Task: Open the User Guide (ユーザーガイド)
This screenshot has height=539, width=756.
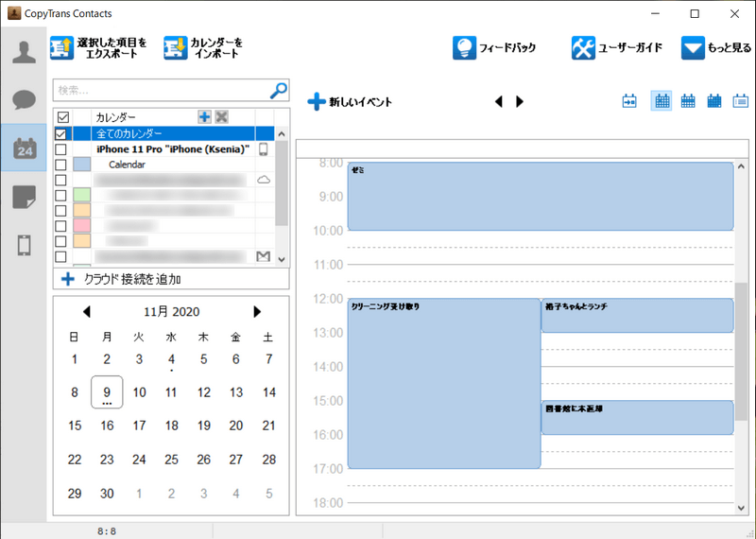Action: point(617,48)
